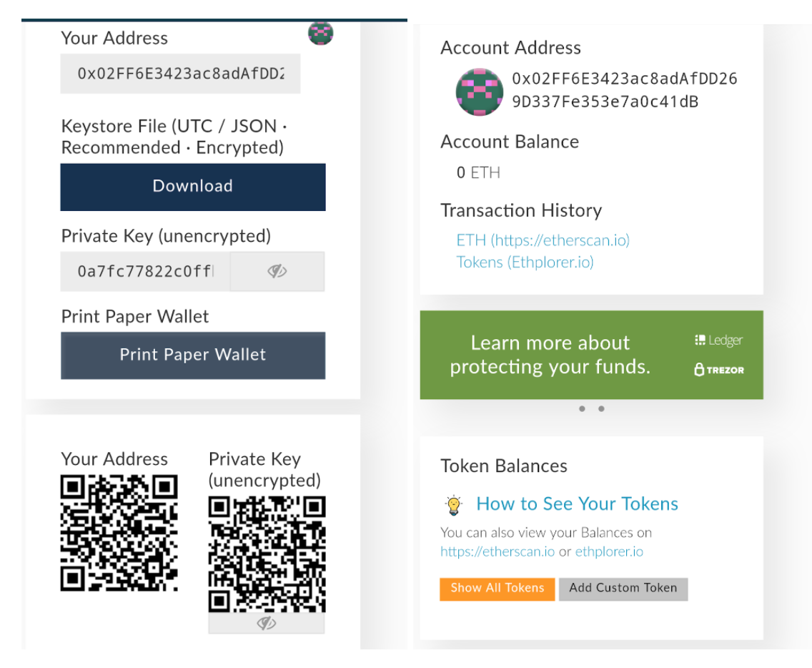Click the Transaction History heading
Image resolution: width=812 pixels, height=668 pixels.
(521, 210)
